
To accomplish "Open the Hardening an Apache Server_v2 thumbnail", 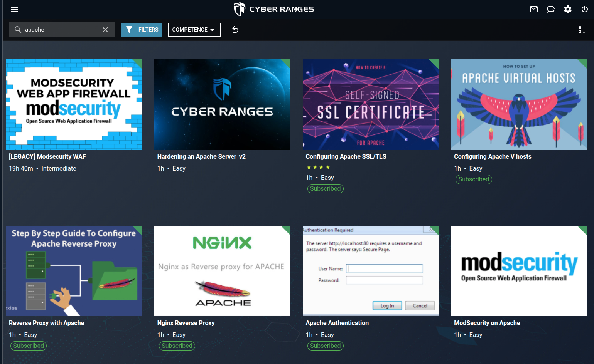I will [222, 104].
